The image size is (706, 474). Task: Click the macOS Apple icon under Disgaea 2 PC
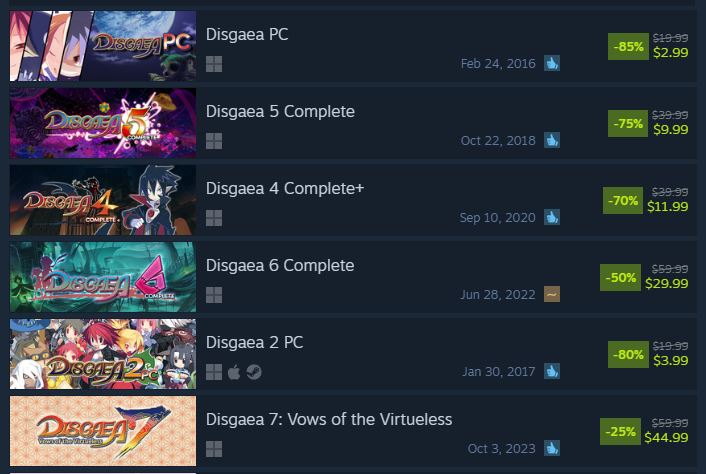pyautogui.click(x=234, y=372)
